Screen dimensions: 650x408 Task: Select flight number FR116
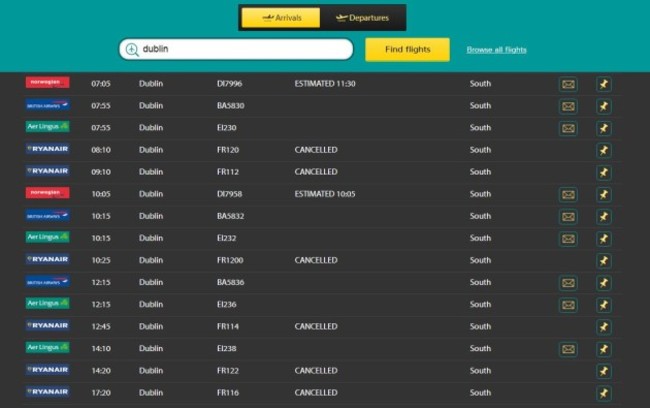(228, 393)
